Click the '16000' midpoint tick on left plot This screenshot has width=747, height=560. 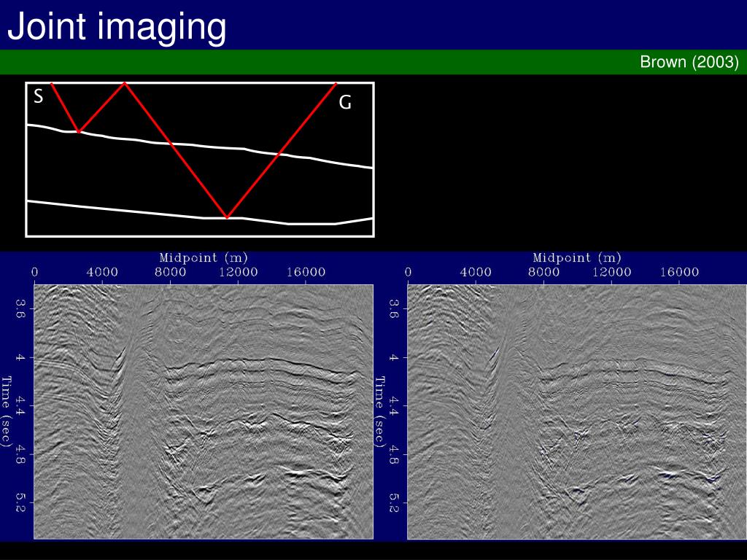306,273
